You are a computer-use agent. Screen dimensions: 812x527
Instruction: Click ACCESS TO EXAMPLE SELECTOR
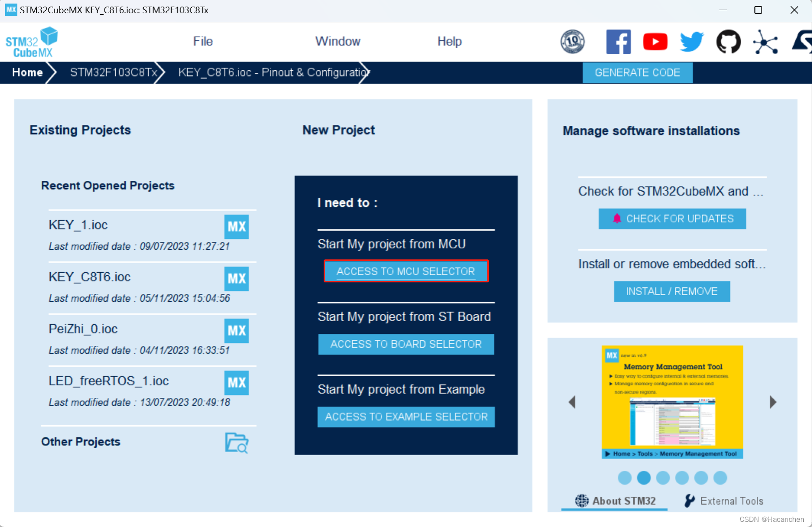pyautogui.click(x=406, y=417)
